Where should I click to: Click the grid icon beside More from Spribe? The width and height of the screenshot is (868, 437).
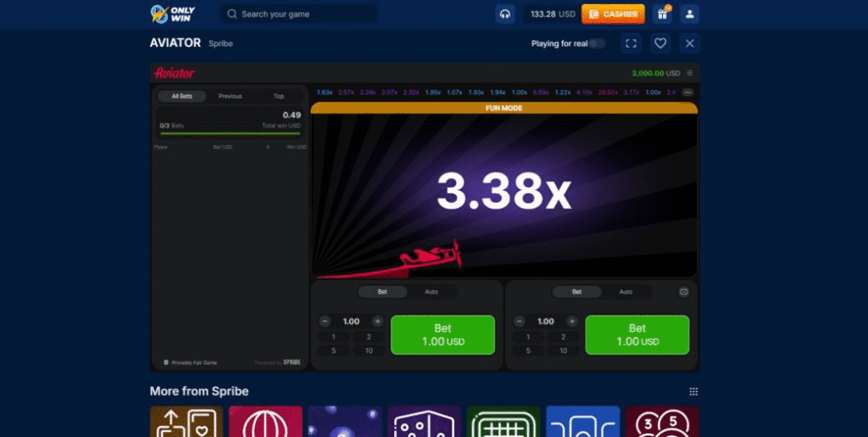pyautogui.click(x=693, y=391)
